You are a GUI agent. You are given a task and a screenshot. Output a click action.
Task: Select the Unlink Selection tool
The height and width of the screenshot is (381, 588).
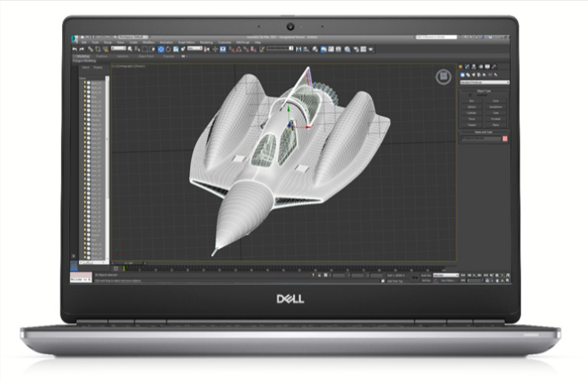click(x=98, y=49)
